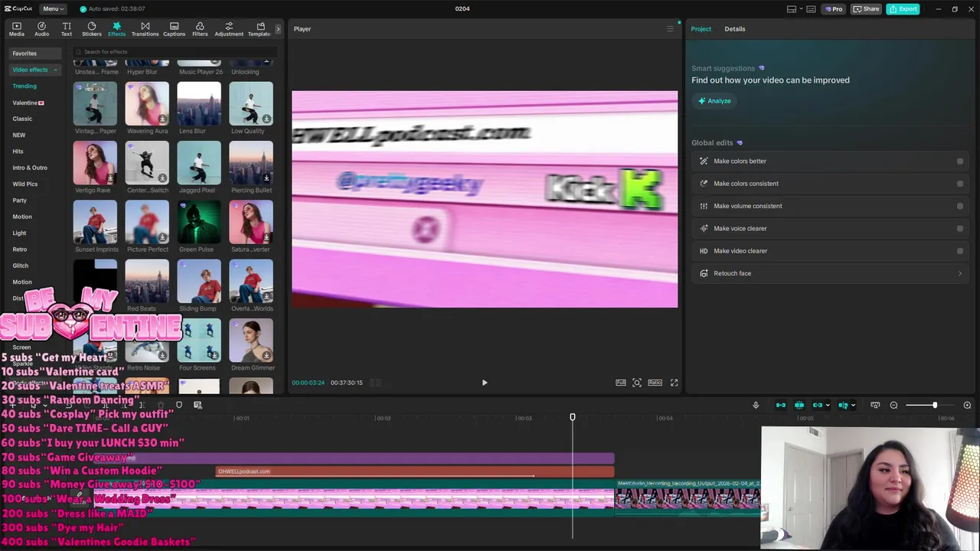The width and height of the screenshot is (980, 551).
Task: Choose the Low Quality effect thumbnail
Action: click(251, 103)
